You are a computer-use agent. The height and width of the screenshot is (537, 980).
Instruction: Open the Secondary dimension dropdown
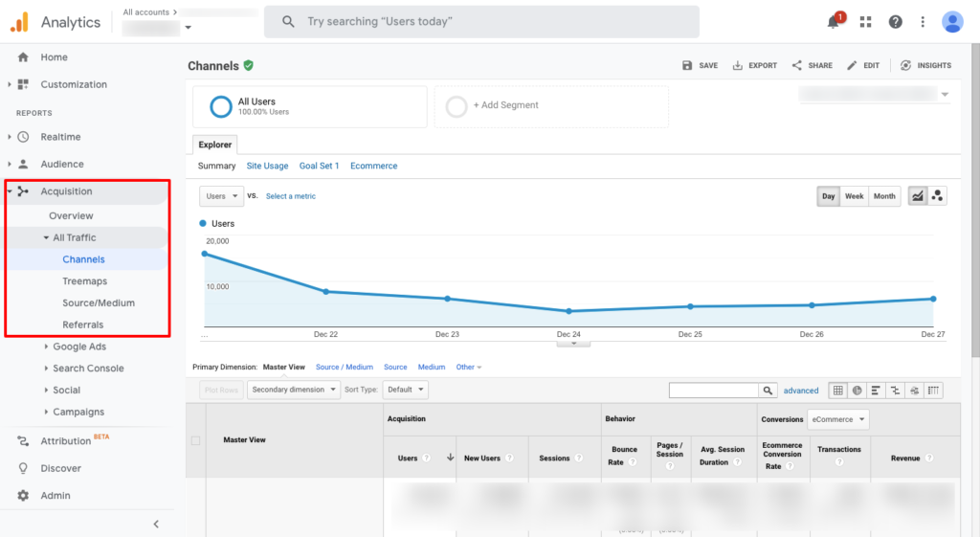point(294,390)
